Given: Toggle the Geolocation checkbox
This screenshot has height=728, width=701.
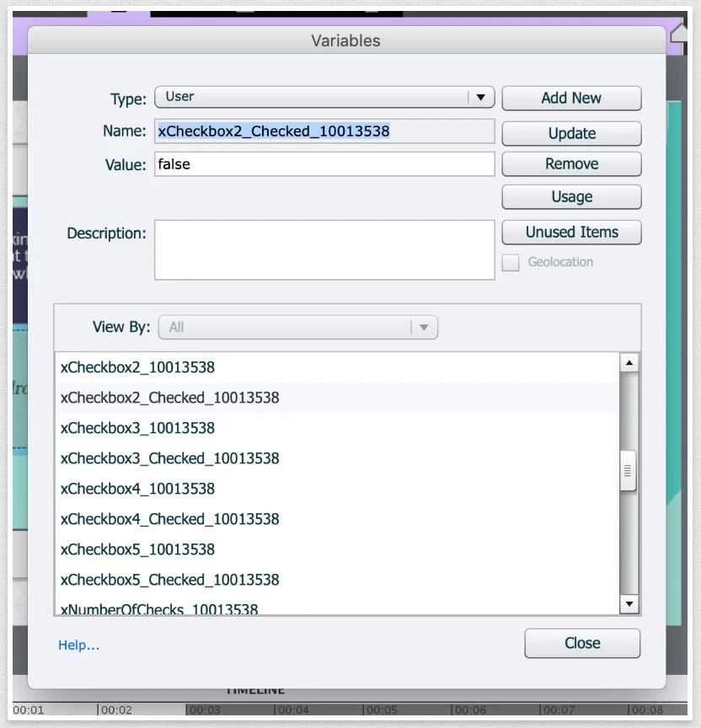Looking at the screenshot, I should [511, 263].
